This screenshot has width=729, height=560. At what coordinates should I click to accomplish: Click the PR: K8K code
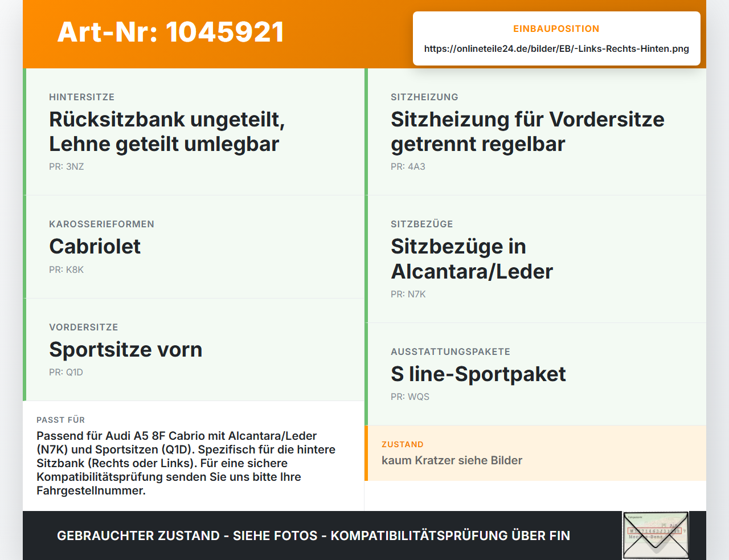[67, 269]
